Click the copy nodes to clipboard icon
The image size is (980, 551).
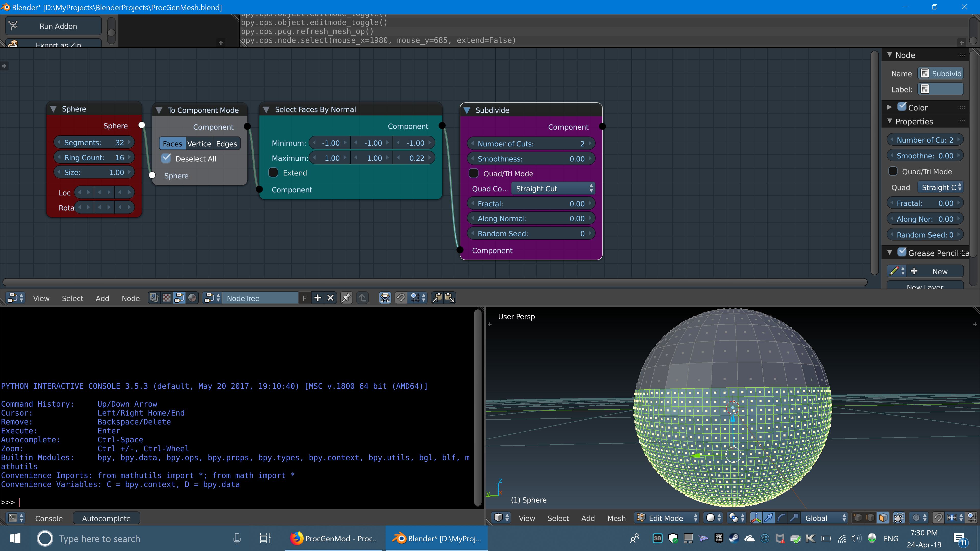[437, 298]
